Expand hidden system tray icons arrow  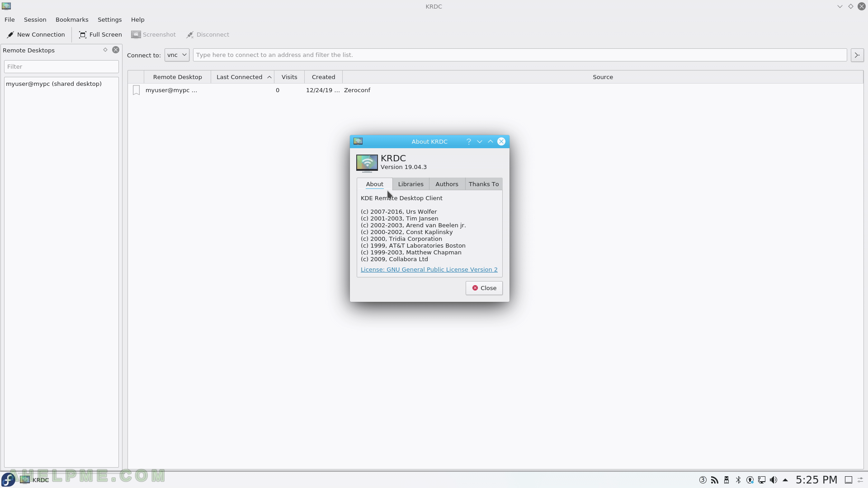click(x=785, y=480)
